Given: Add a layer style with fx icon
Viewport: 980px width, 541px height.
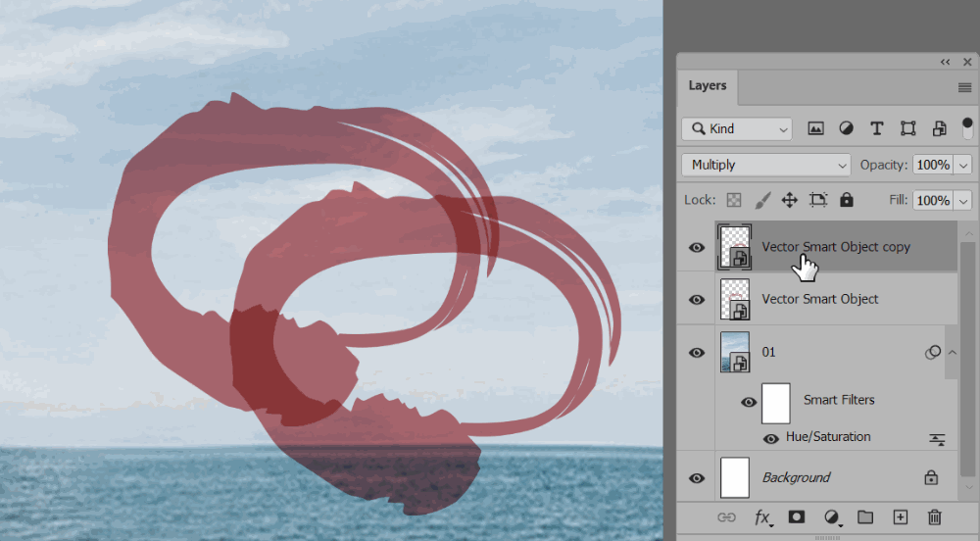Looking at the screenshot, I should (x=762, y=517).
